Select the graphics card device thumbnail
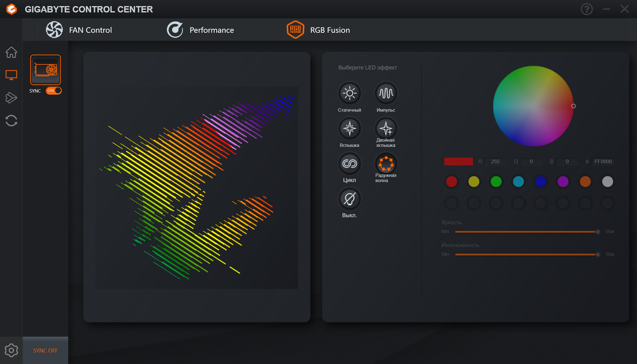637x364 pixels. pyautogui.click(x=45, y=70)
